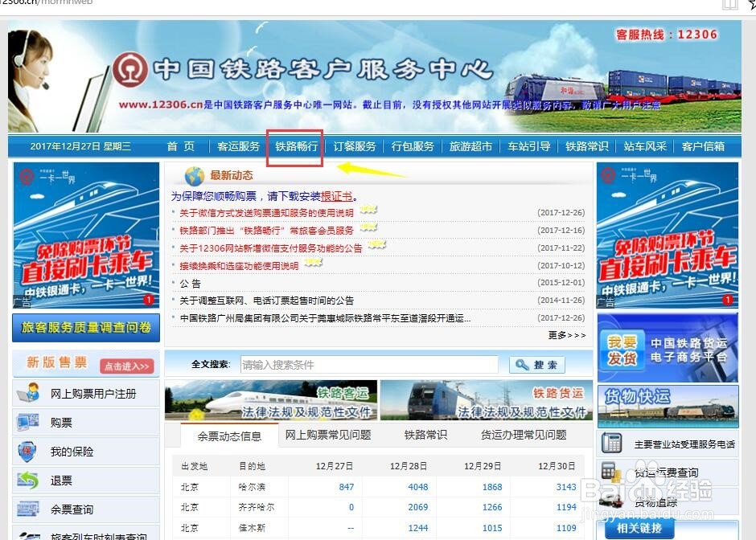Click the 购票 link text
Screen dimensions: 756x540
61,423
